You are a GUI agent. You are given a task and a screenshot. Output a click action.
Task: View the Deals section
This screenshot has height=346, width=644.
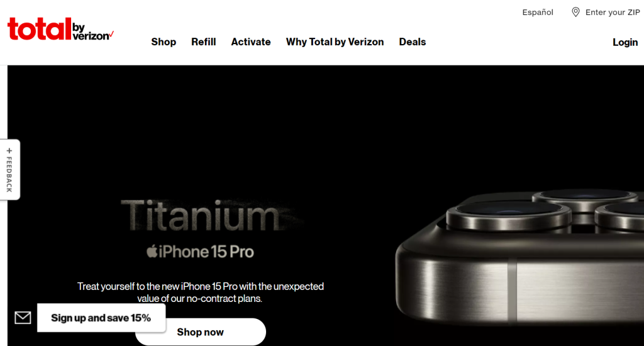point(413,42)
